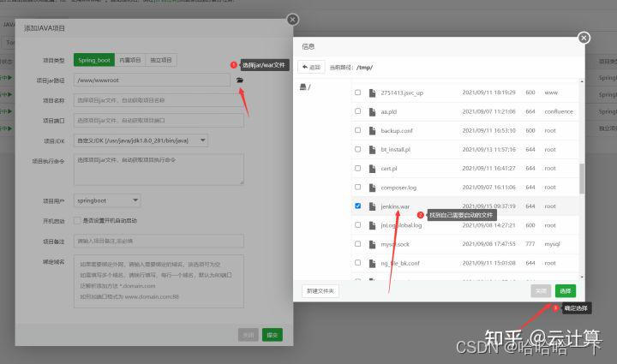Click the file icon of jenkins.war
617x364 pixels.
click(372, 206)
